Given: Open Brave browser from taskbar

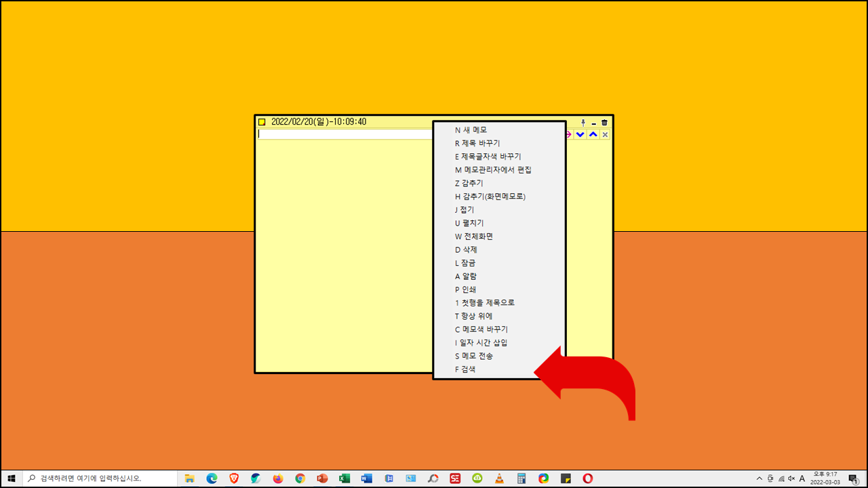Looking at the screenshot, I should pyautogui.click(x=234, y=479).
